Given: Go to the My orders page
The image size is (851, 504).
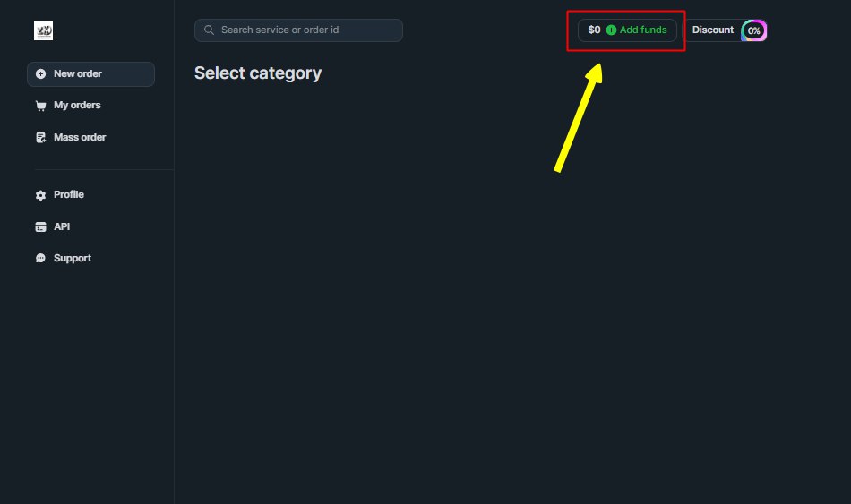Looking at the screenshot, I should tap(77, 106).
